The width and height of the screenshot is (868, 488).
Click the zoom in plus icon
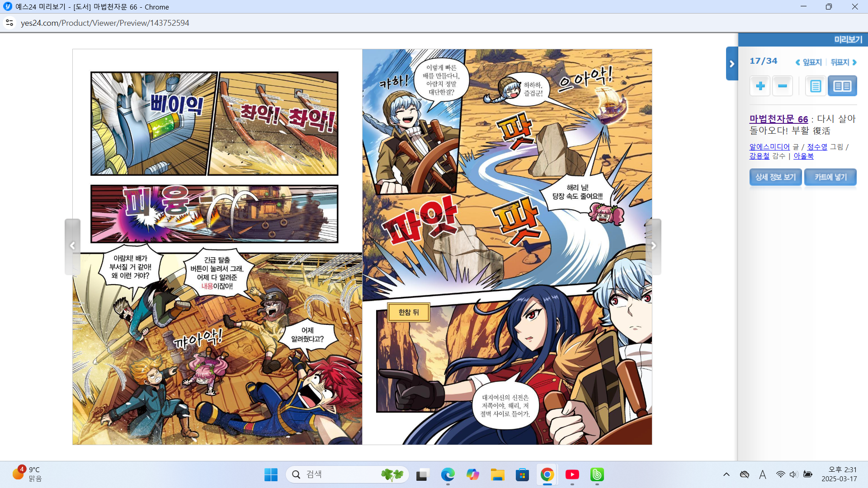pyautogui.click(x=760, y=86)
